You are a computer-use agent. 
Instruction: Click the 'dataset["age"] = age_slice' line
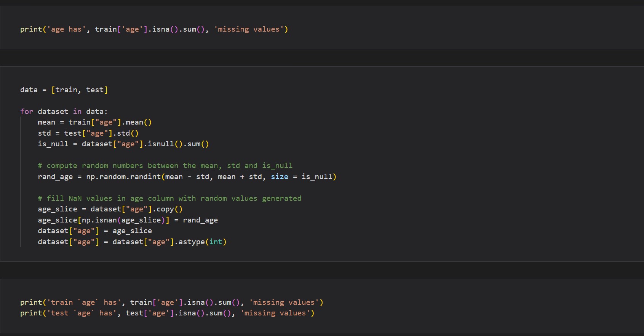pos(94,231)
